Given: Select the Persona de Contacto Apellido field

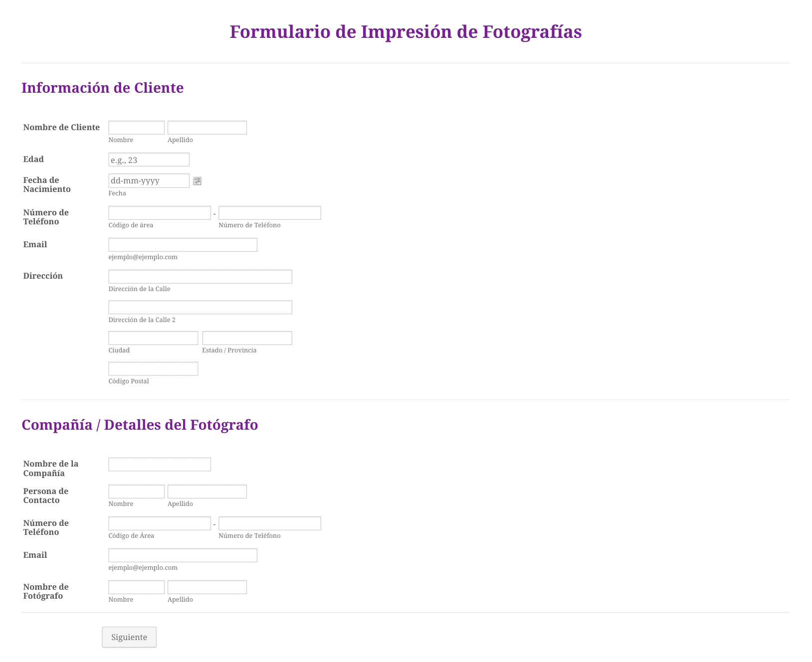Looking at the screenshot, I should click(x=207, y=492).
